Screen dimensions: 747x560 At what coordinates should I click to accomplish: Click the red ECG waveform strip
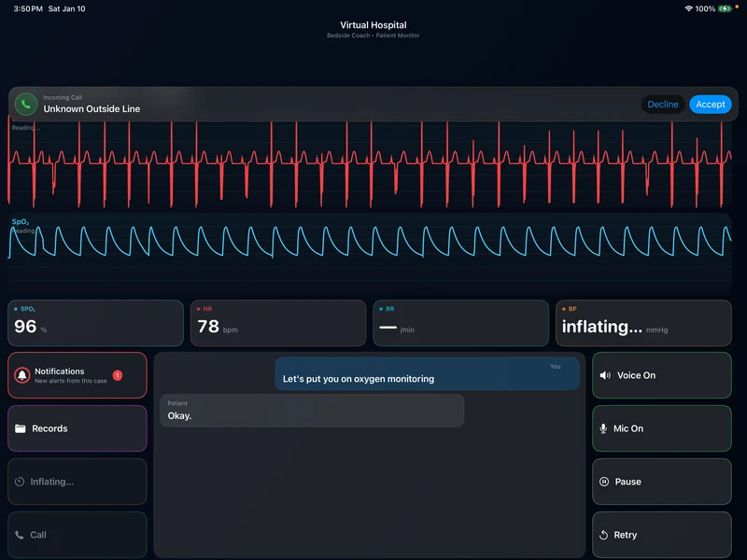point(370,164)
